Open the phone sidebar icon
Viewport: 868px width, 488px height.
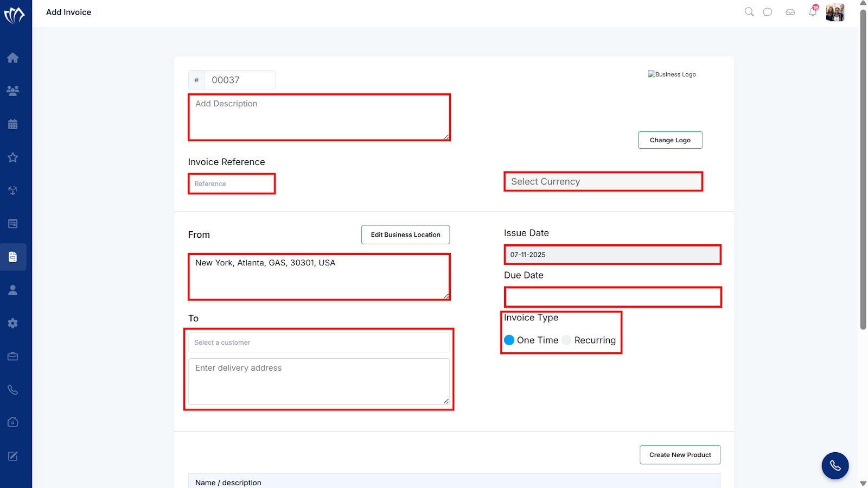tap(13, 390)
